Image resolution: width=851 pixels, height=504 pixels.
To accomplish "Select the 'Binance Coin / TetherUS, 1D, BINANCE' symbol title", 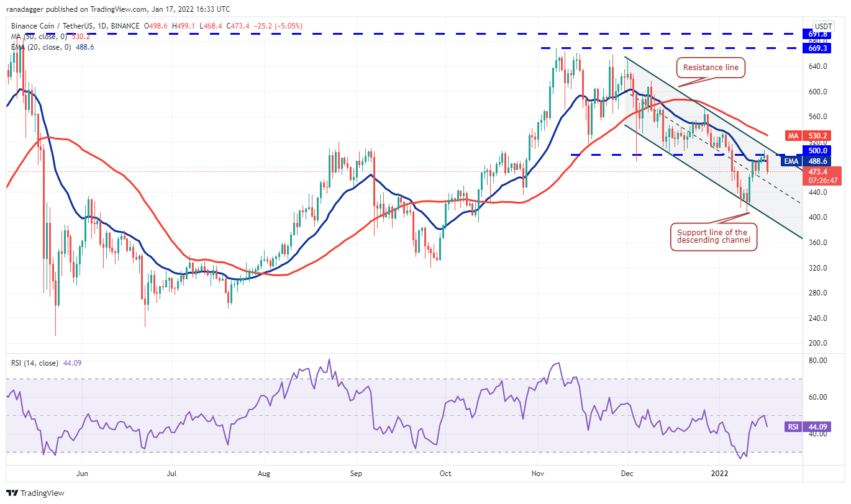I will click(x=74, y=26).
